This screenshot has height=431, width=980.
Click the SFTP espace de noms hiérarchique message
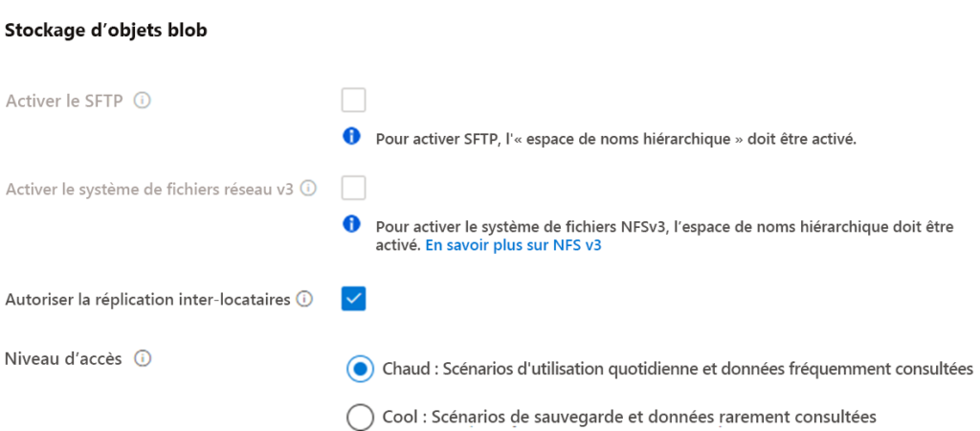[615, 139]
